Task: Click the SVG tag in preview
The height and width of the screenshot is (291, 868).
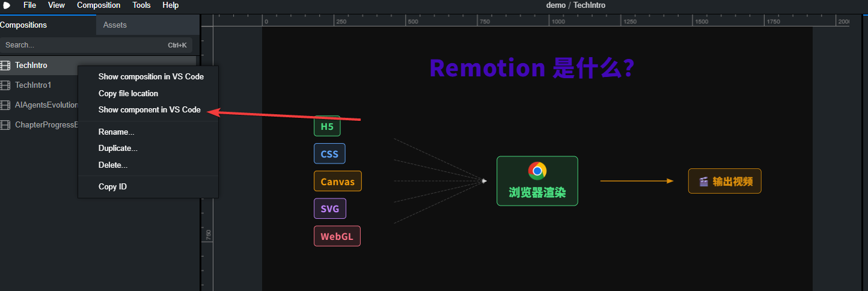Action: [x=330, y=209]
